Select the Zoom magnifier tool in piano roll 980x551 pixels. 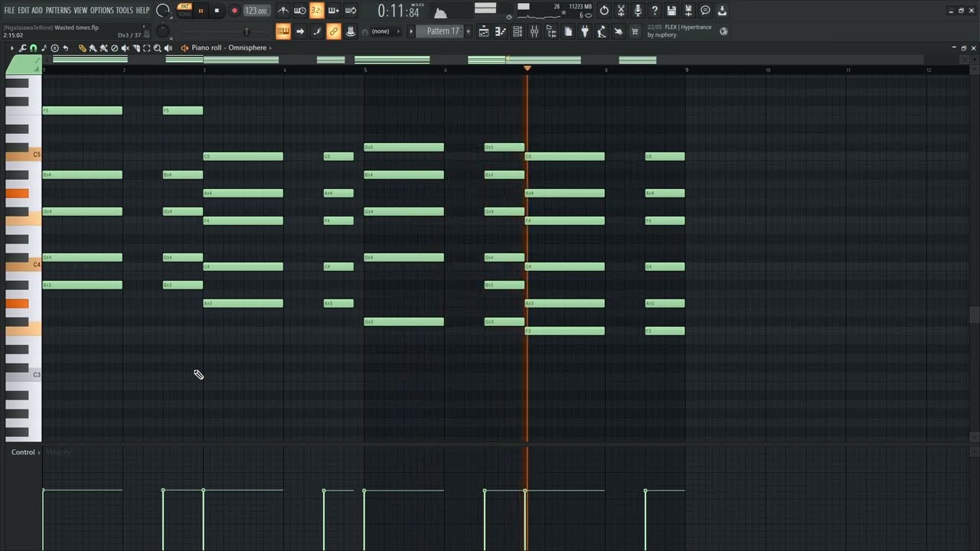[158, 48]
